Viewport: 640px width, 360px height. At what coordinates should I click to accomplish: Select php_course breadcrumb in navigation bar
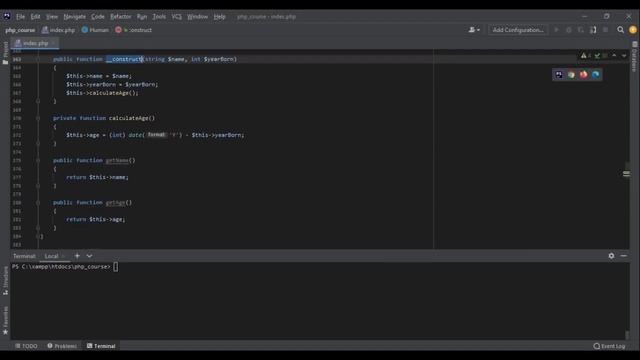tap(20, 30)
